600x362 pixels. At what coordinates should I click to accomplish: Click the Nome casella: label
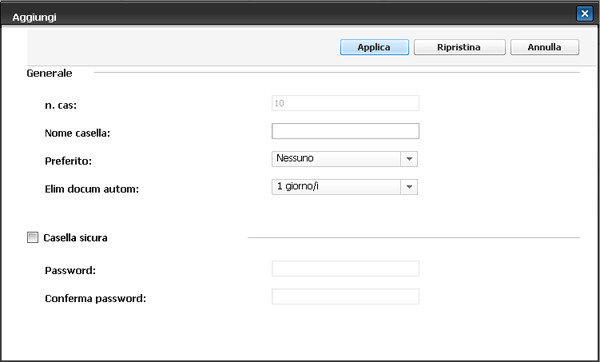pyautogui.click(x=77, y=133)
